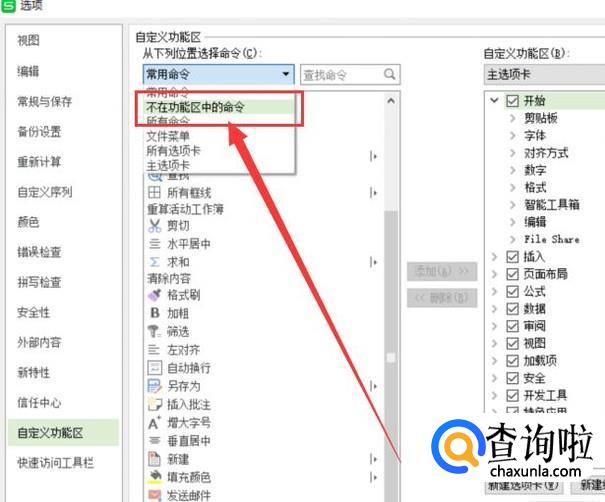Open the 备份设置 options category
Screen dimensions: 605x502
(39, 132)
